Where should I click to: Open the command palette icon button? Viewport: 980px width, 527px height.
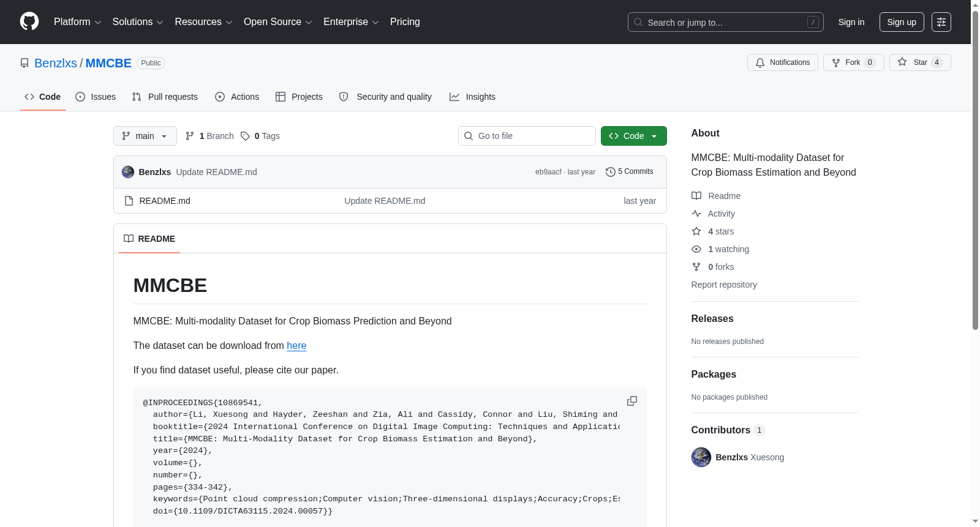[941, 22]
